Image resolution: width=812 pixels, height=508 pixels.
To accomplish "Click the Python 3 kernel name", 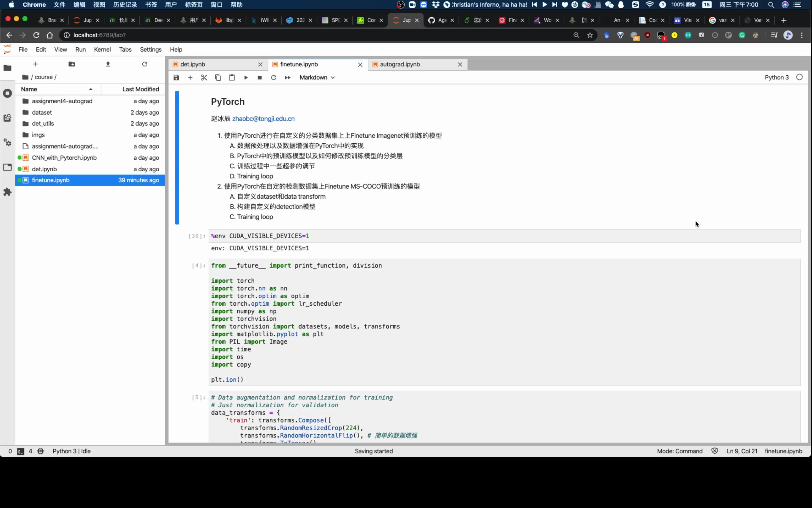I will click(777, 77).
